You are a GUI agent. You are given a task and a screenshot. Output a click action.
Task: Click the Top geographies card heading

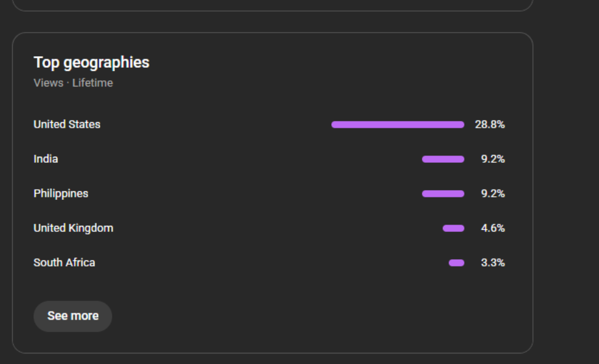coord(91,62)
